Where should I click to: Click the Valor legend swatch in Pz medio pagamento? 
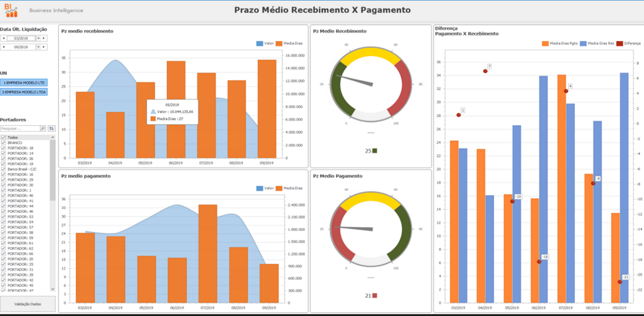pyautogui.click(x=259, y=188)
